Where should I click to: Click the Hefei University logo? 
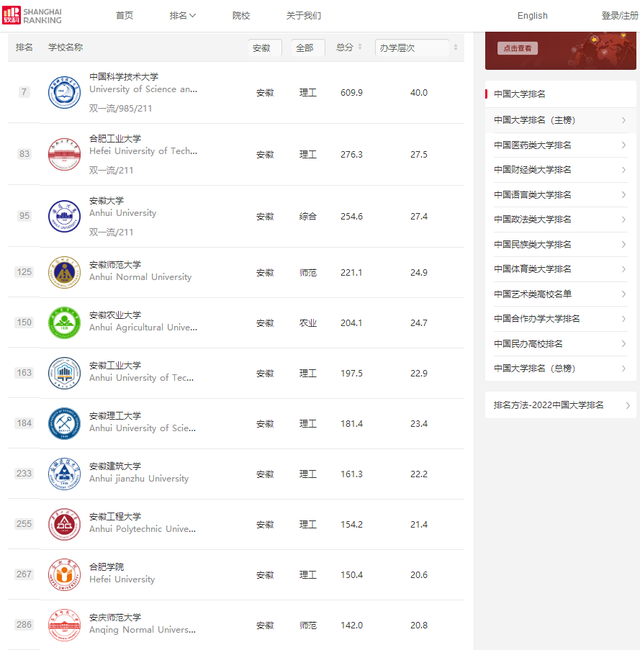tap(64, 575)
